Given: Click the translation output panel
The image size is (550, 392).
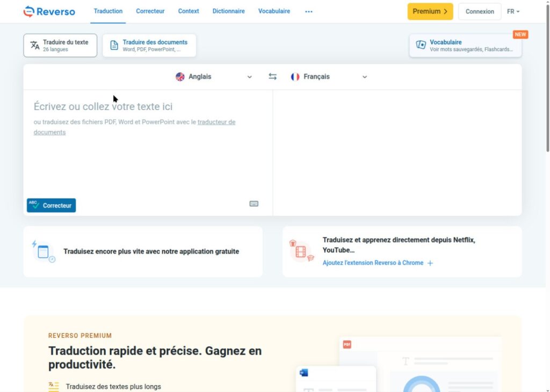Looking at the screenshot, I should (397, 153).
